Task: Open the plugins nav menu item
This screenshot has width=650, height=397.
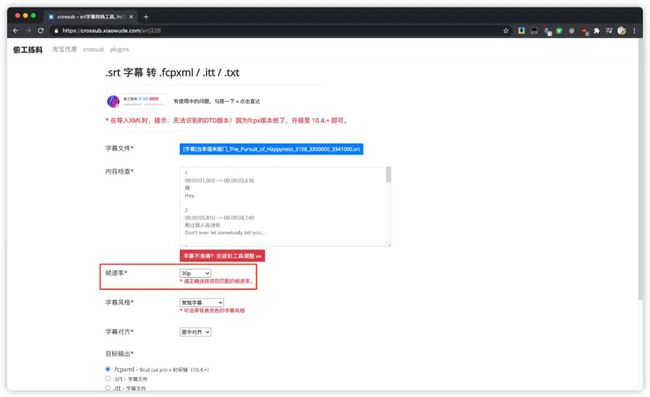Action: pos(119,49)
